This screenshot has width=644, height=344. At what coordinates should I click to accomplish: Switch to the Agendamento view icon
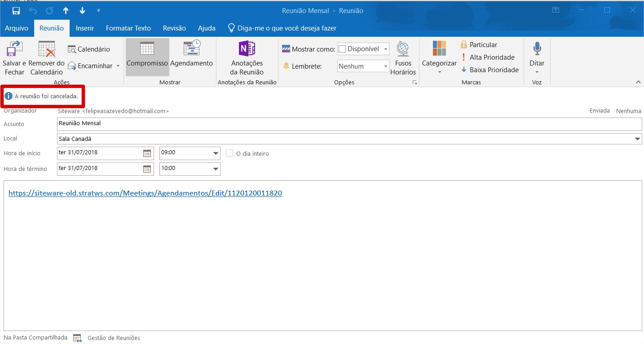[x=192, y=48]
